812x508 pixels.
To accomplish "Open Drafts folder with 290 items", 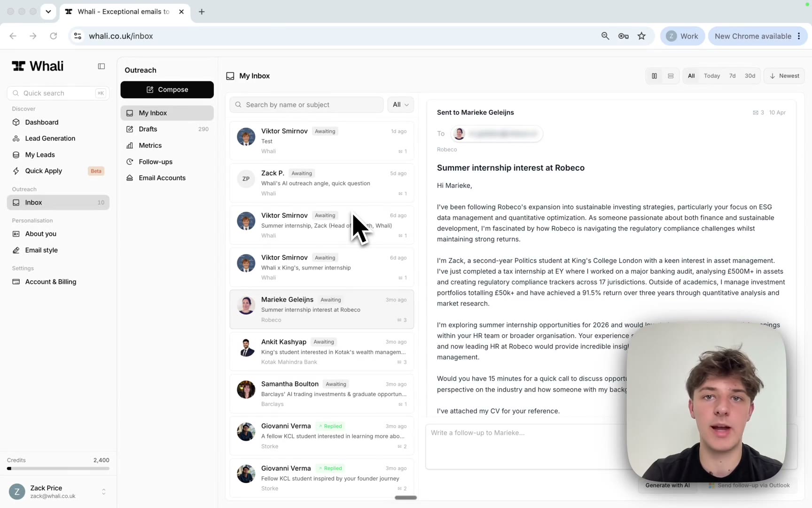I will pyautogui.click(x=167, y=129).
